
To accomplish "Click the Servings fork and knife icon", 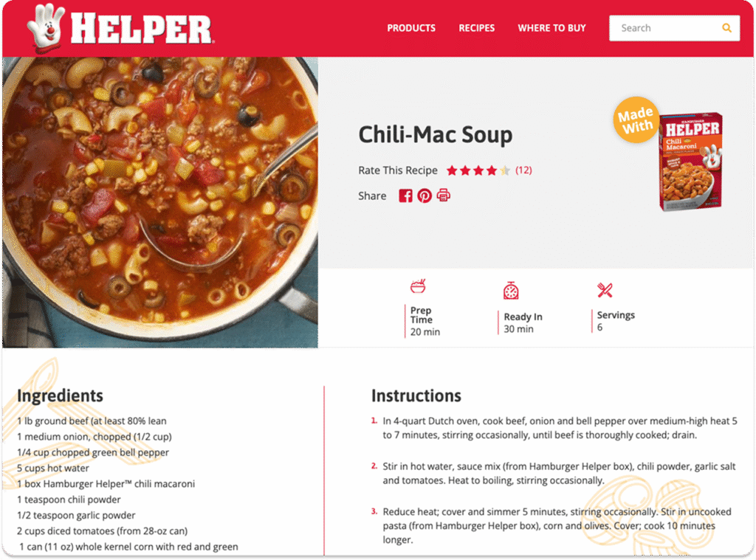I will tap(605, 290).
